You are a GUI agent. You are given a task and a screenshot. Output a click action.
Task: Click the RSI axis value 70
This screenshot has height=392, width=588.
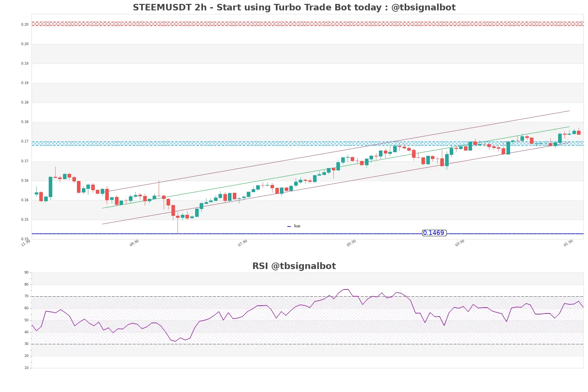coord(26,296)
